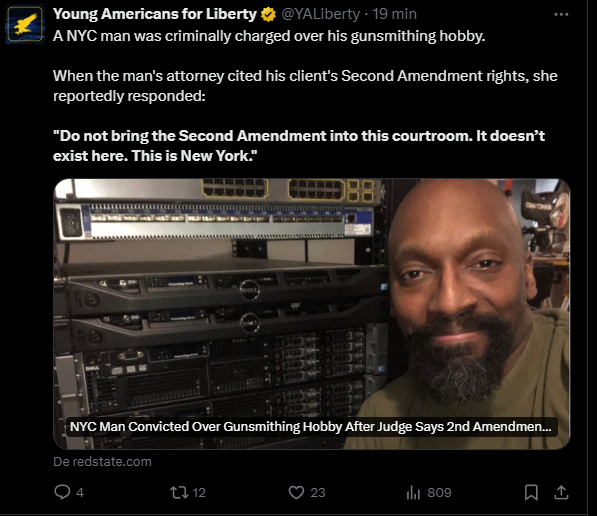Image resolution: width=597 pixels, height=516 pixels.
Task: Open the redstate.com article preview image
Action: (312, 314)
